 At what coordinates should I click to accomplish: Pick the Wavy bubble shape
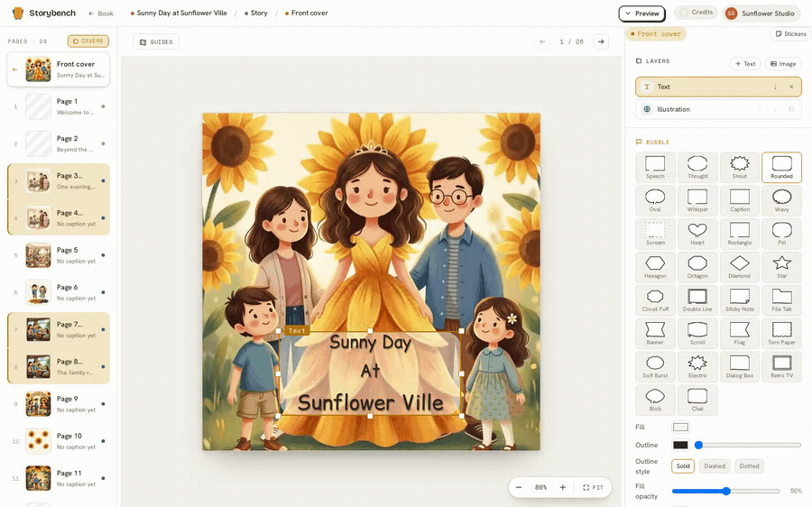point(781,200)
